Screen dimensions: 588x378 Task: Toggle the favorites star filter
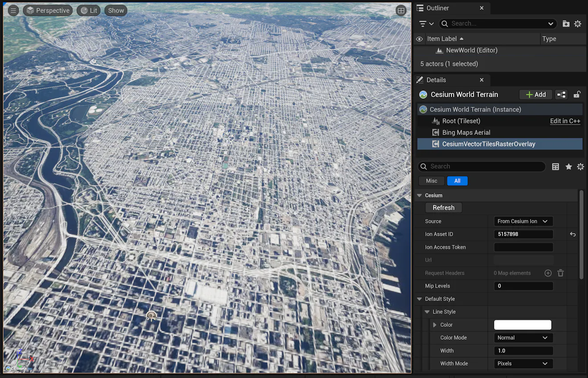568,167
